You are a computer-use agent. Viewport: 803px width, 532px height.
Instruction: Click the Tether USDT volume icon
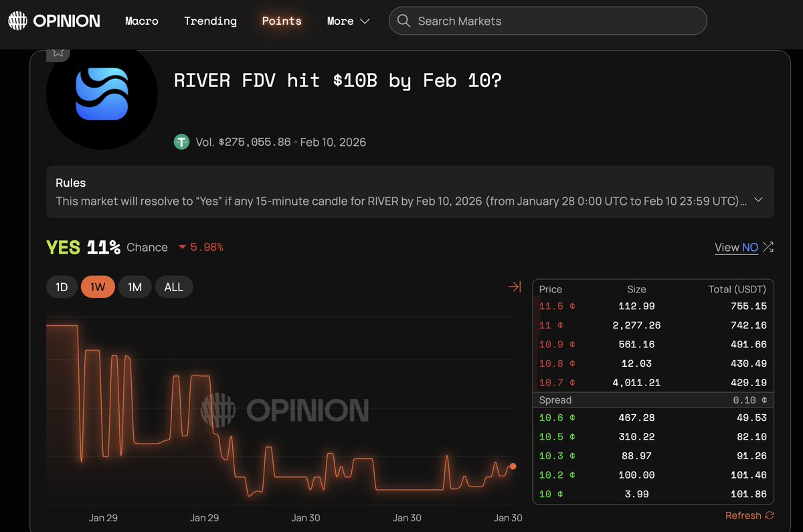(x=181, y=142)
